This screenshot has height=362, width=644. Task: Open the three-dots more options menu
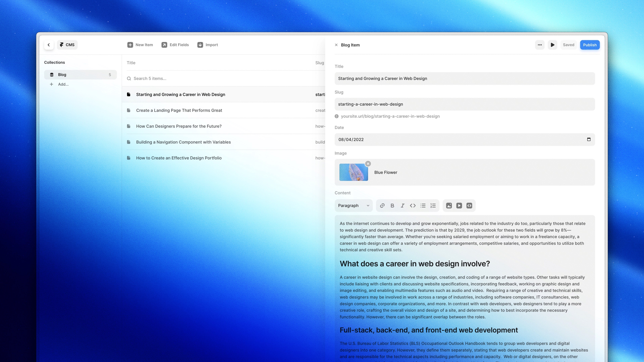540,45
